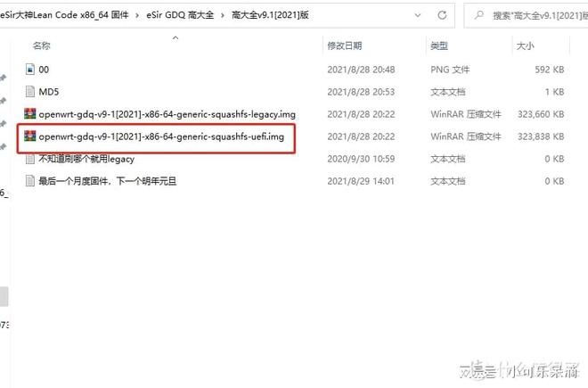The height and width of the screenshot is (388, 588).
Task: Select file 最后一个月度固件，下一个明年元旦
Action: pyautogui.click(x=108, y=181)
